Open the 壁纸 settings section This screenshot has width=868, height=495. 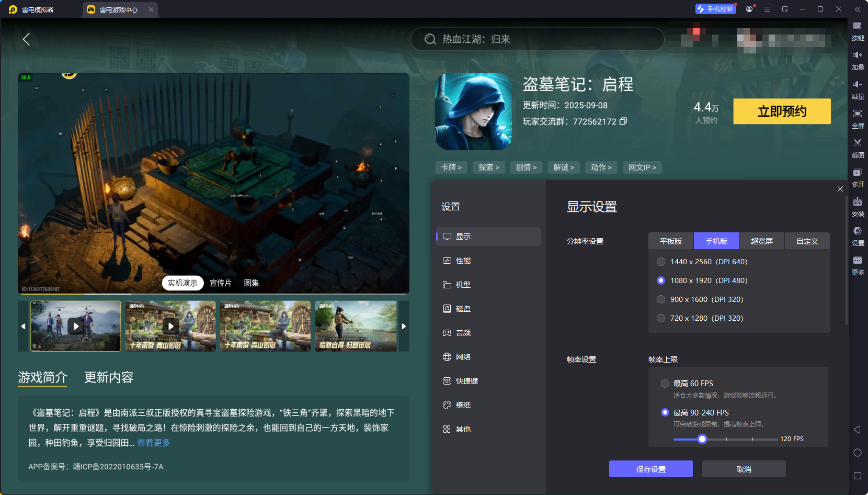[x=488, y=405]
